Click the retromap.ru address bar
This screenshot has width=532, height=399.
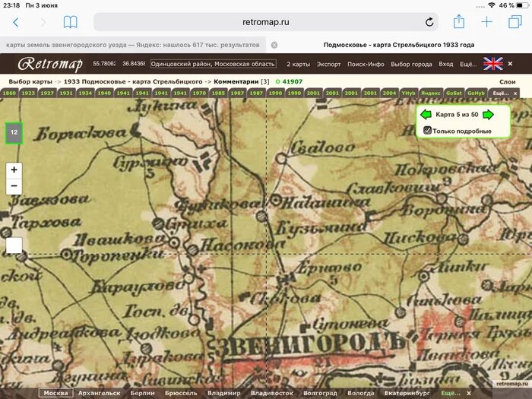click(266, 22)
